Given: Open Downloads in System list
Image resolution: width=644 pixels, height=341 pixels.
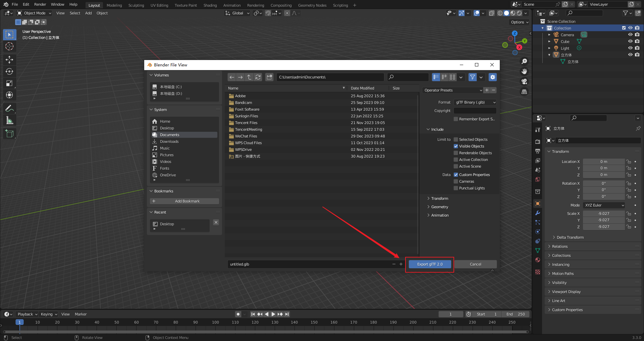Looking at the screenshot, I should click(184, 141).
